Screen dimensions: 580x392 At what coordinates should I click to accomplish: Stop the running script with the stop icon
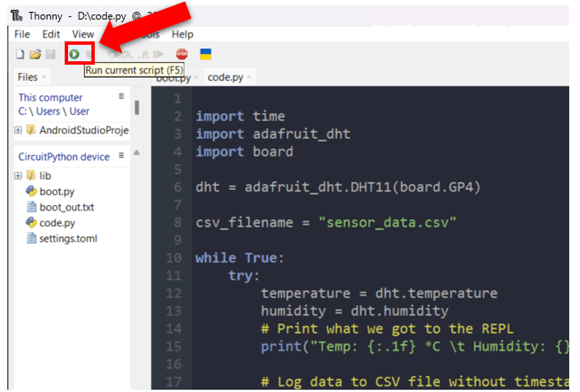[180, 53]
